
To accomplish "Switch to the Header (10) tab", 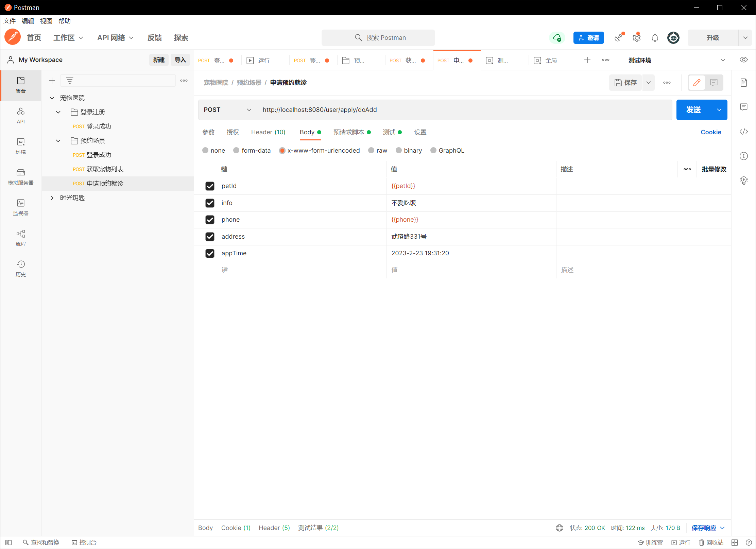I will pos(268,132).
